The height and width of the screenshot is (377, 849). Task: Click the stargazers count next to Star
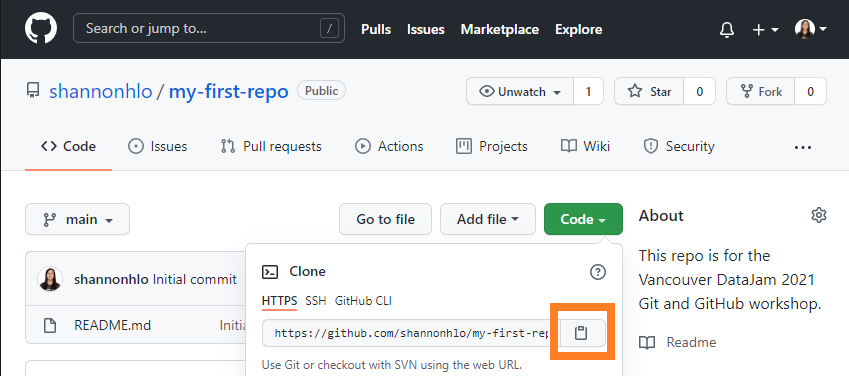pyautogui.click(x=700, y=92)
